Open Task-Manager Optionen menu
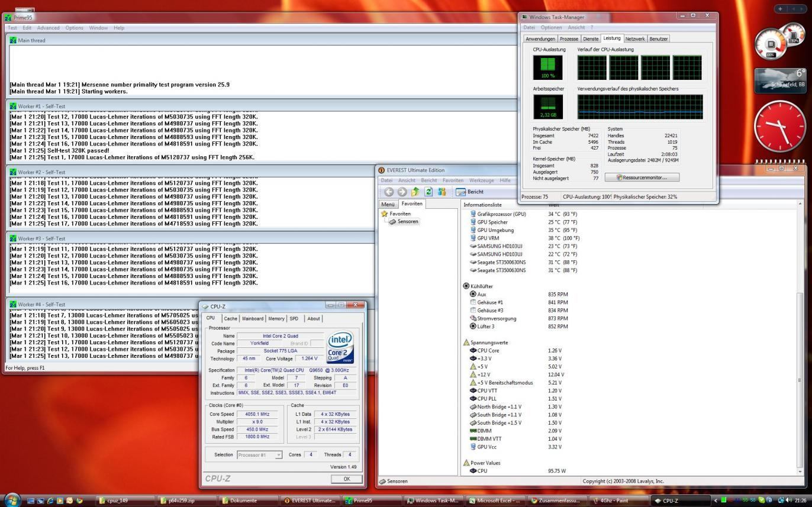The width and height of the screenshot is (812, 507). 551,27
